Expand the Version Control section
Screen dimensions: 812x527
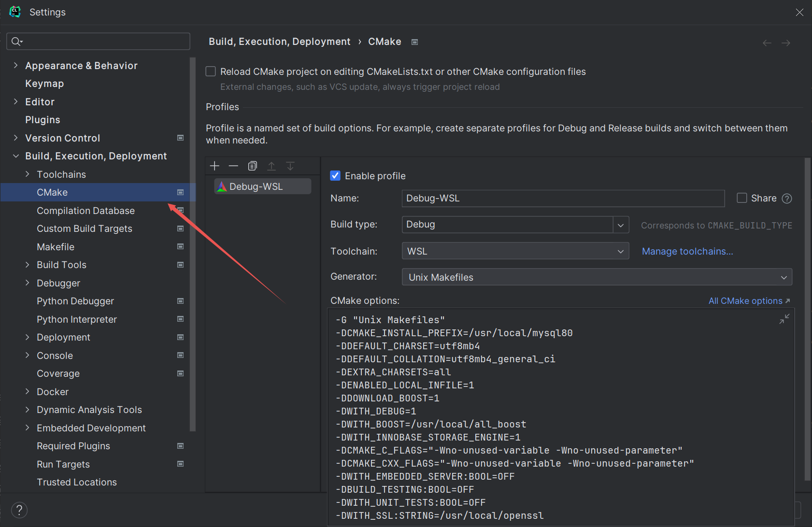15,138
